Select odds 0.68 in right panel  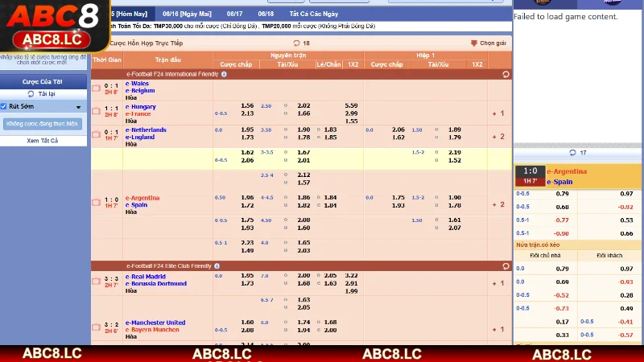(562, 207)
